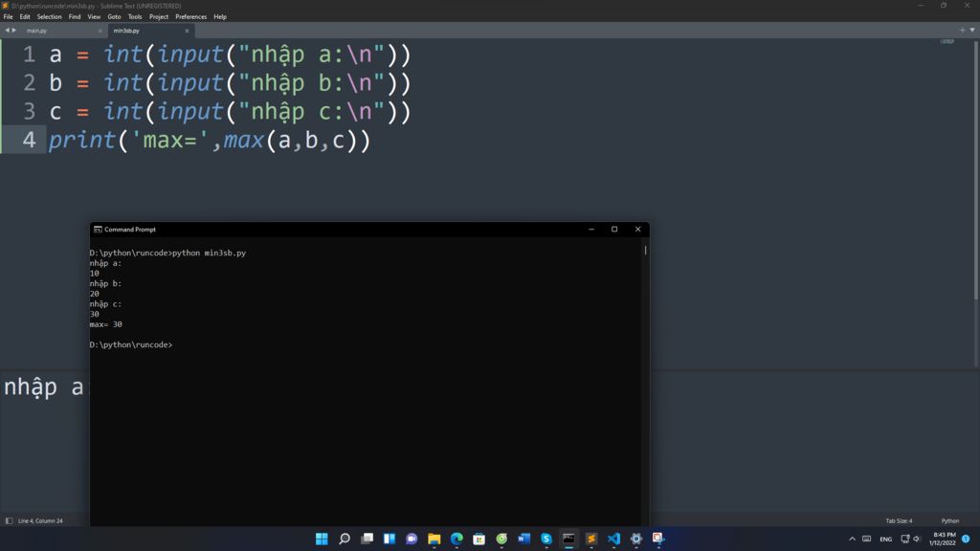Open the View menu

point(94,17)
